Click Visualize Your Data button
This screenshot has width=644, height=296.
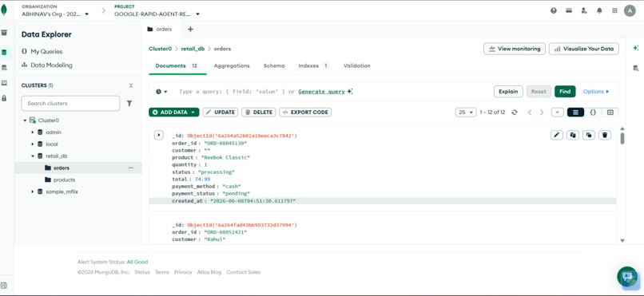(x=583, y=49)
